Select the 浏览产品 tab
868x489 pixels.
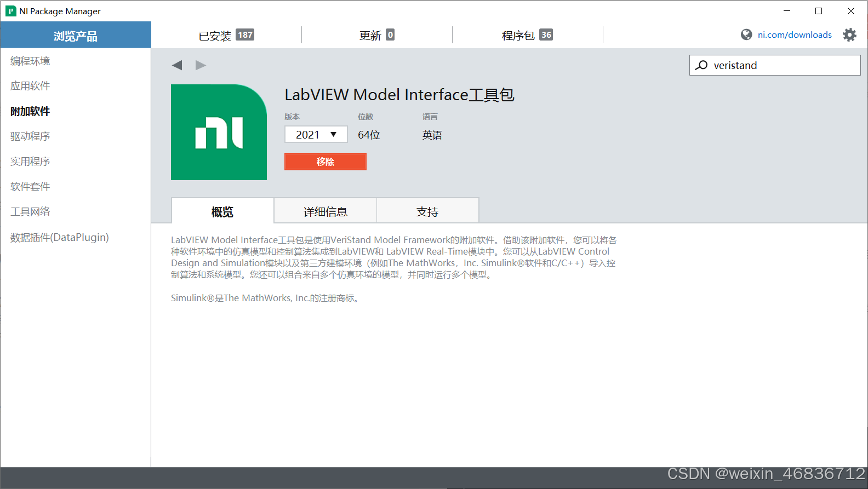tap(76, 36)
